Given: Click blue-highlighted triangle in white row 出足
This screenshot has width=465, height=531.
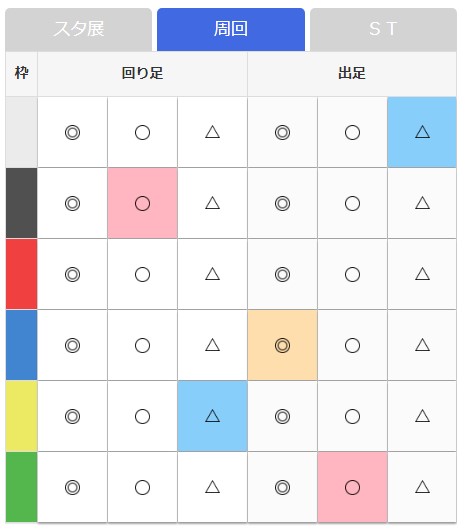Looking at the screenshot, I should [x=422, y=132].
